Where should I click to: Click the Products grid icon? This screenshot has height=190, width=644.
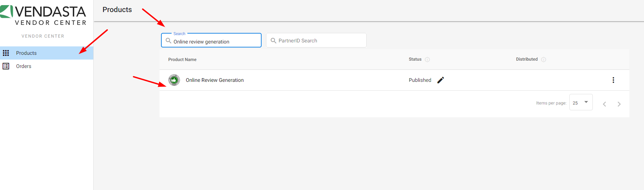click(6, 53)
